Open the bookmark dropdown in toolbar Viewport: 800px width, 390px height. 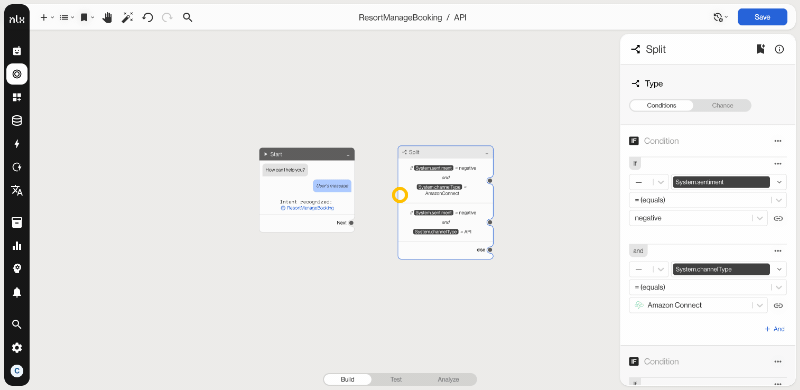click(87, 17)
